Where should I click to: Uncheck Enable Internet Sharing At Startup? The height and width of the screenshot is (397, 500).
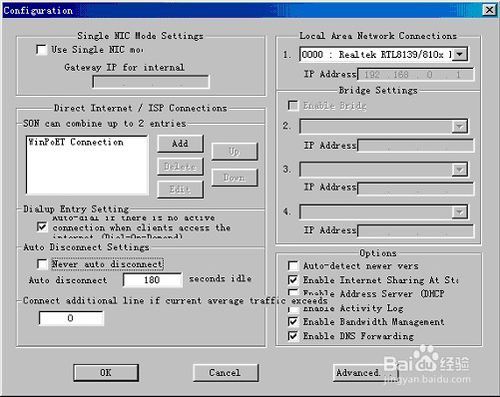pos(293,280)
